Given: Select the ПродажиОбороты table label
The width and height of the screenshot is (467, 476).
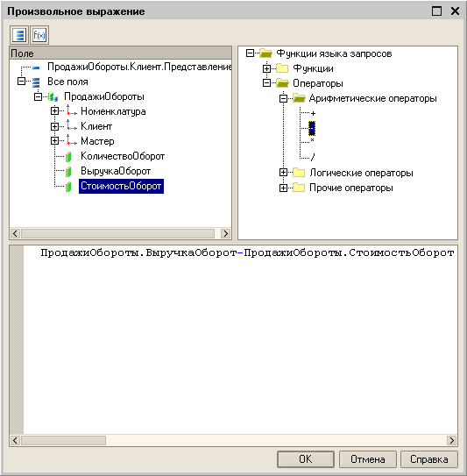Looking at the screenshot, I should [104, 96].
